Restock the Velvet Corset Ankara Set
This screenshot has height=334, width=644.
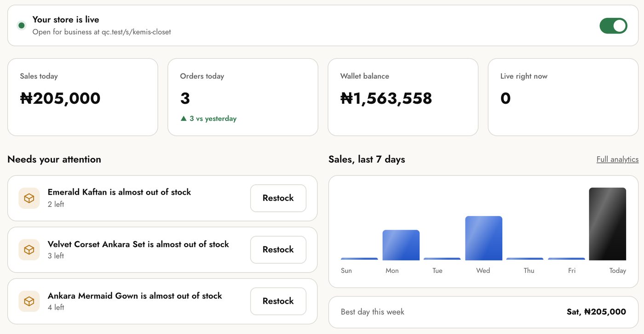278,249
